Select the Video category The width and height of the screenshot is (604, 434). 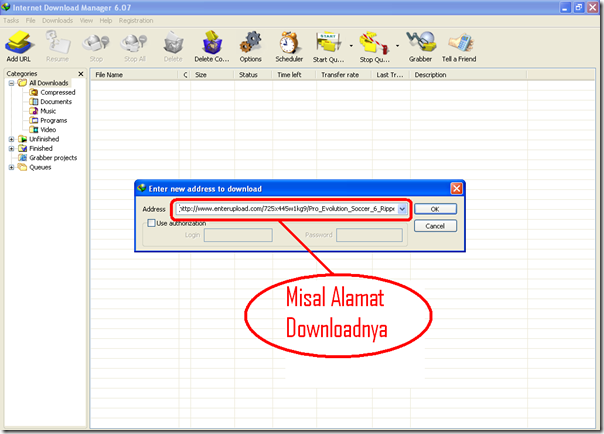point(48,130)
